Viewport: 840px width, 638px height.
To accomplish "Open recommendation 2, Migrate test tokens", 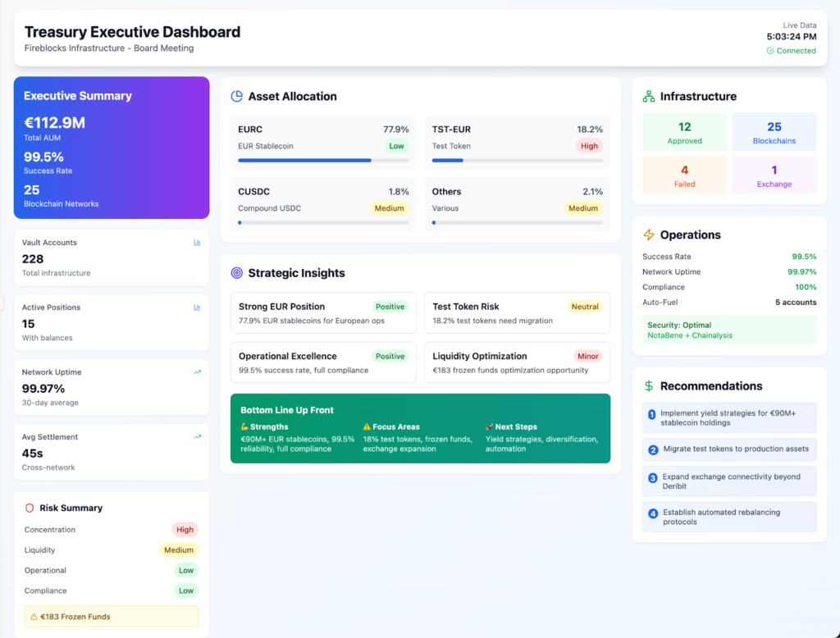I will pyautogui.click(x=728, y=449).
